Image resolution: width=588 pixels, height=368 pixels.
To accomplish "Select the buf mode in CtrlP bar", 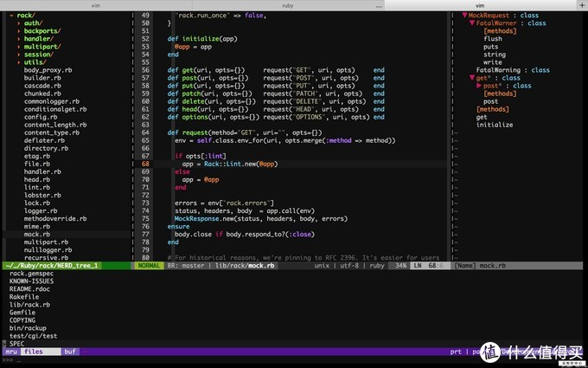I will (x=70, y=352).
